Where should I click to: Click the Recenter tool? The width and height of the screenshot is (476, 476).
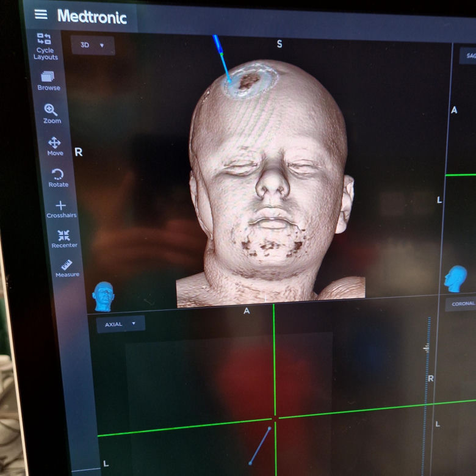coord(64,239)
